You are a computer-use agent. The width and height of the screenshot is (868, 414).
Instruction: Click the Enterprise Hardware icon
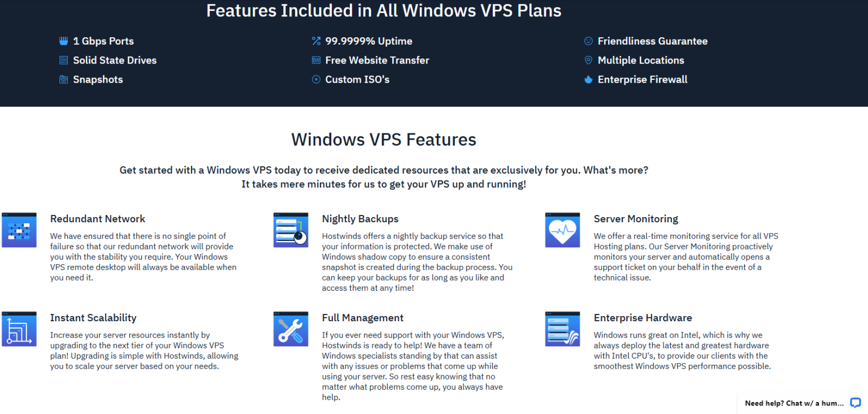pos(562,329)
